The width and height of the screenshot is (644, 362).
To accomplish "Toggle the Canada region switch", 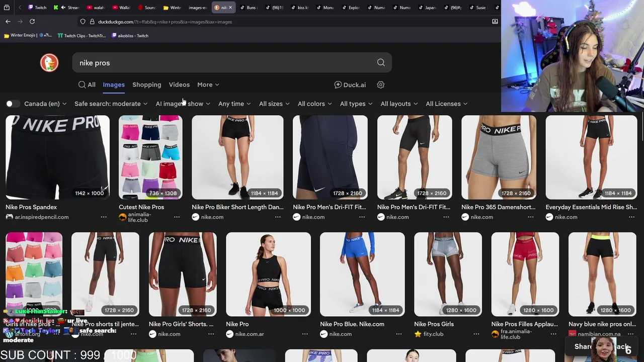I will point(13,104).
